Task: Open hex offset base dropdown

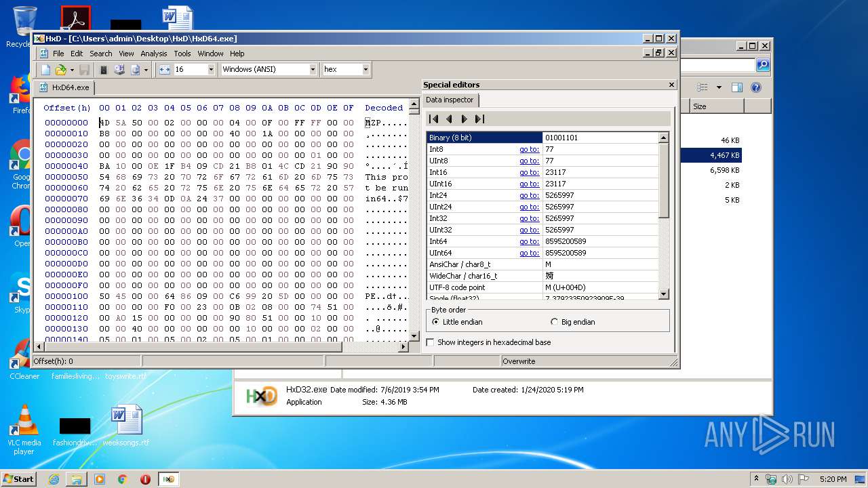Action: pos(366,69)
